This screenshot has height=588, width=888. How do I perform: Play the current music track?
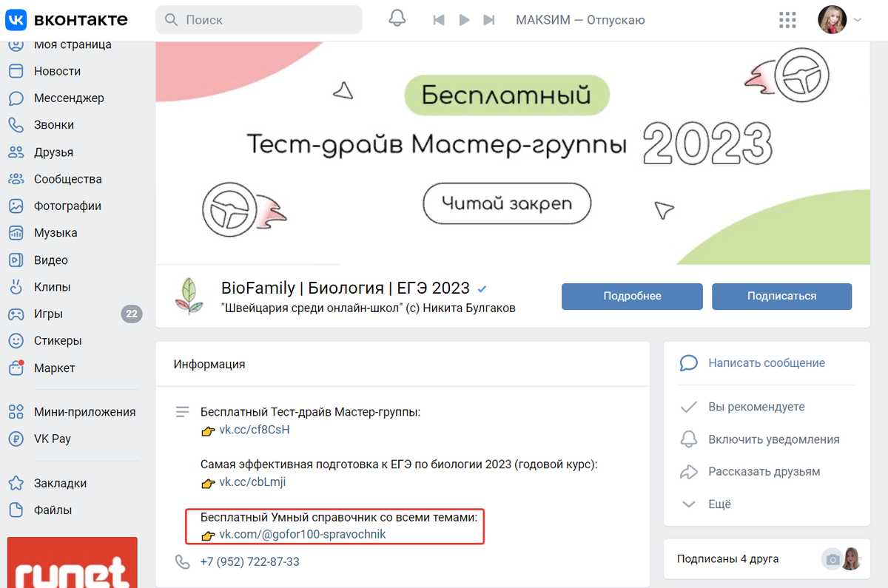[465, 20]
